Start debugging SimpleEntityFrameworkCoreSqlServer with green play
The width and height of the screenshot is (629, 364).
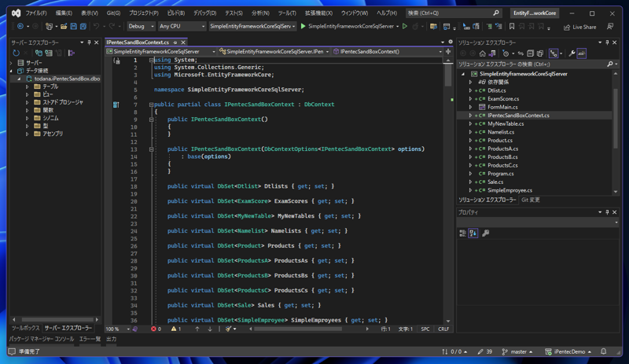point(303,26)
